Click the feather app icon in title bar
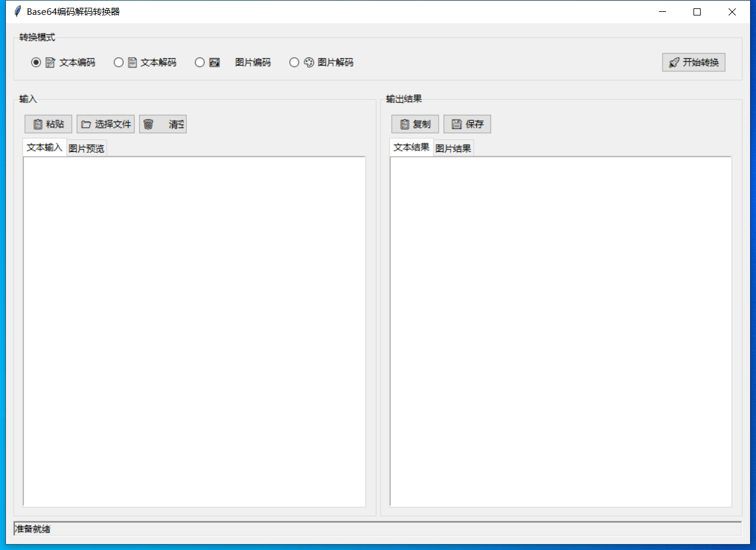 point(17,11)
